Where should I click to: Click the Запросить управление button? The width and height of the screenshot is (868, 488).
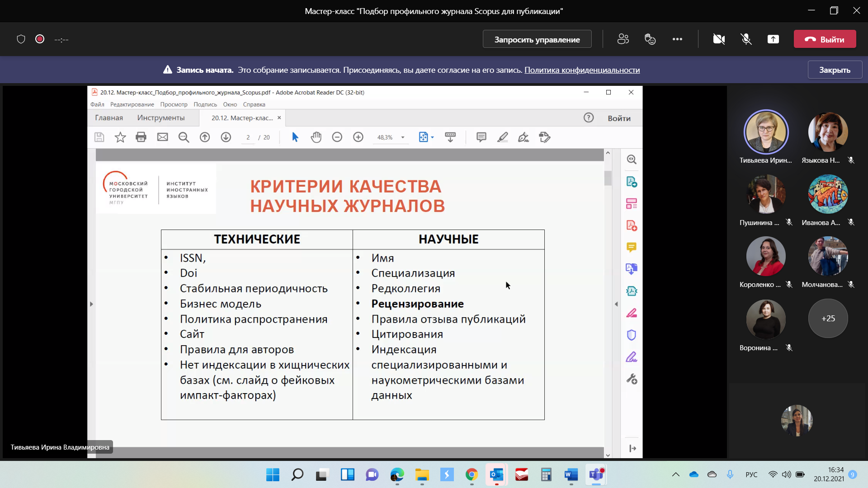coord(537,39)
